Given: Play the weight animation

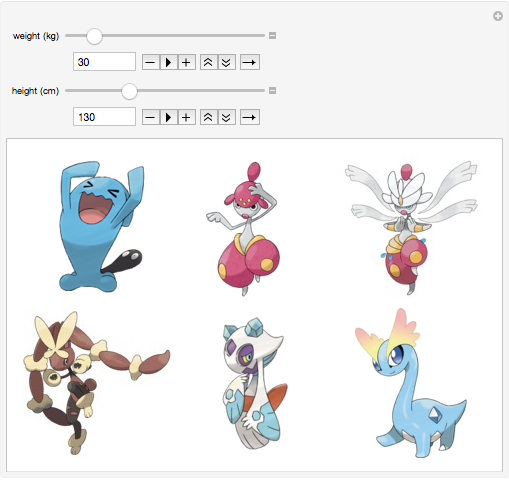Looking at the screenshot, I should (x=168, y=62).
